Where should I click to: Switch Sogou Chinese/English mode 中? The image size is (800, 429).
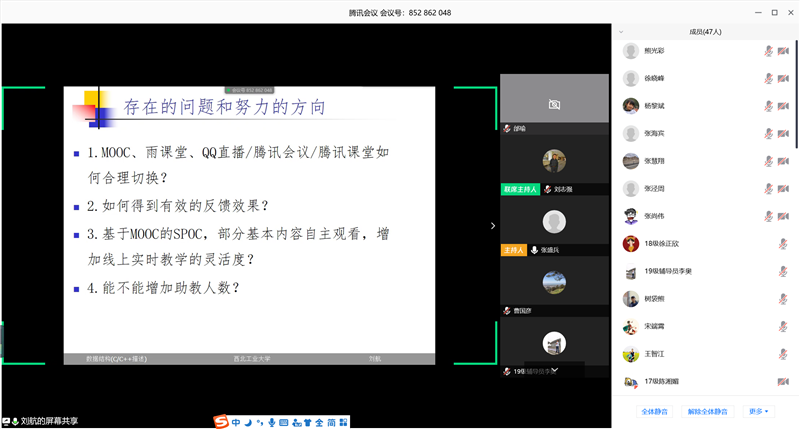click(x=236, y=422)
